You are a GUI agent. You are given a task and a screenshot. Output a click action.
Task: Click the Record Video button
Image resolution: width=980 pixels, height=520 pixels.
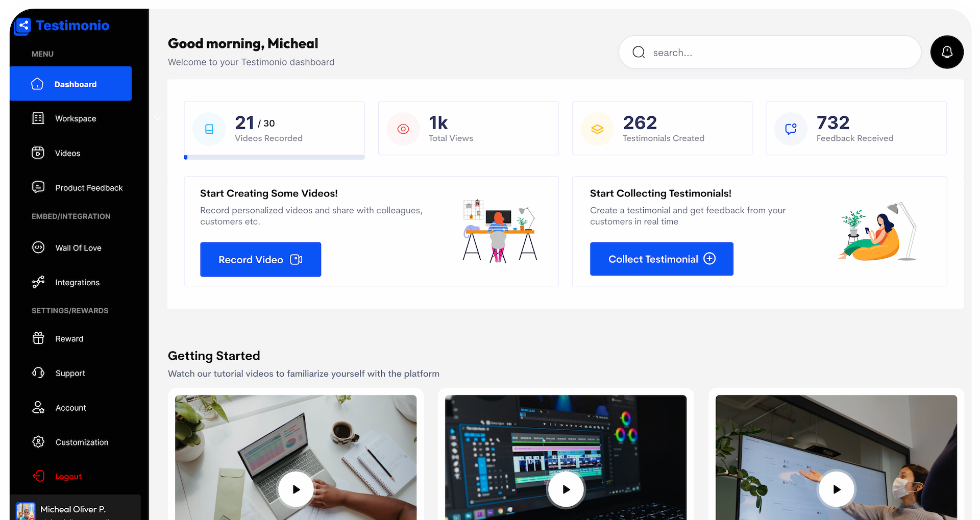(260, 259)
